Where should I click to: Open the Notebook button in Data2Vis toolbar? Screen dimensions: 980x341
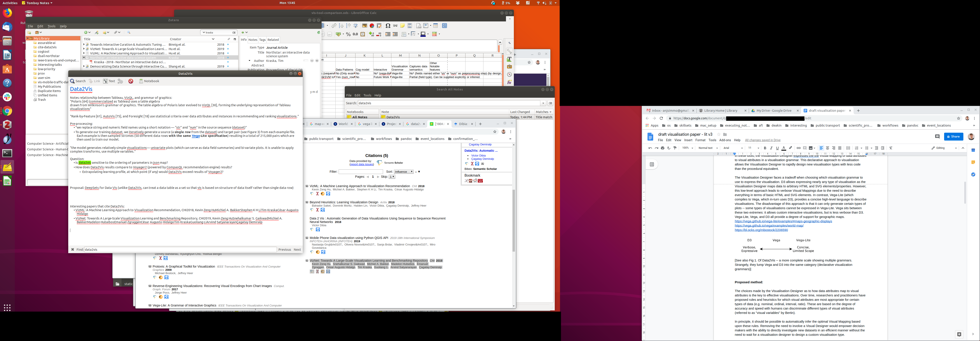coord(149,81)
